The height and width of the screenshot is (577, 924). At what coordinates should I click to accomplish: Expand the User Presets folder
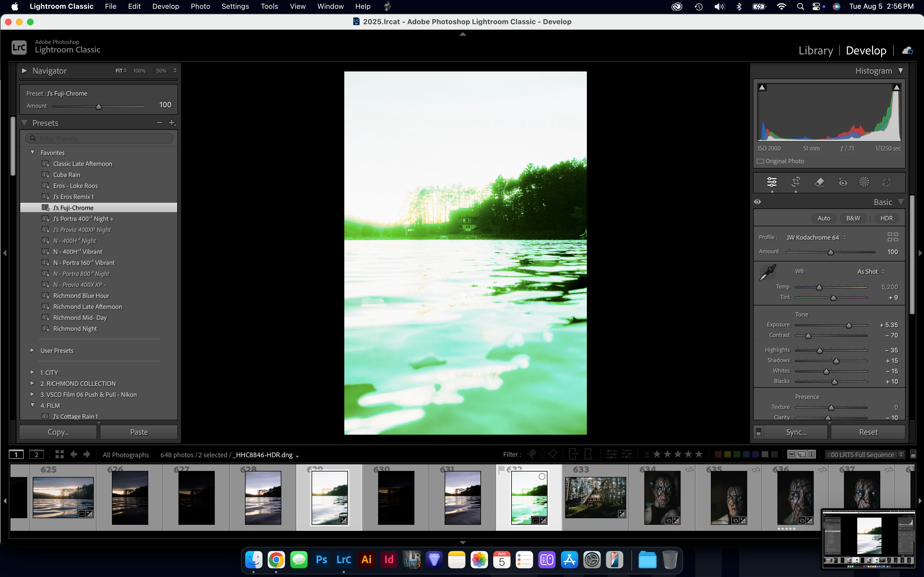click(x=32, y=350)
